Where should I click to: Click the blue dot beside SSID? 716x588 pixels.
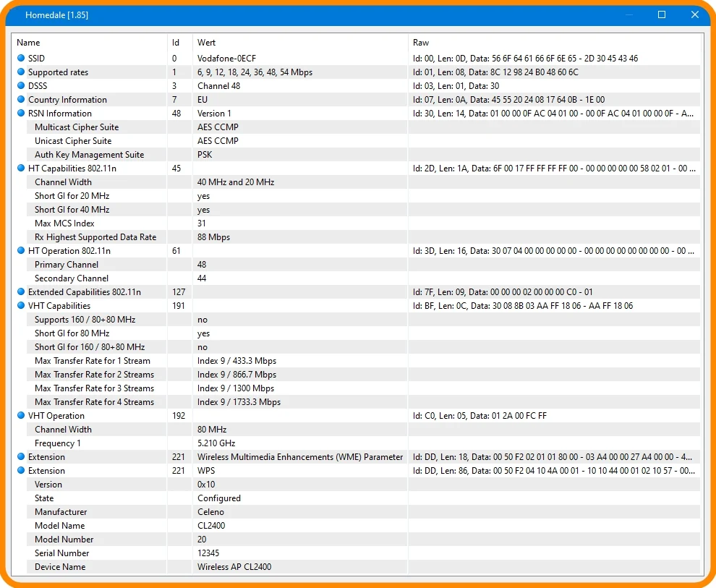(x=20, y=58)
